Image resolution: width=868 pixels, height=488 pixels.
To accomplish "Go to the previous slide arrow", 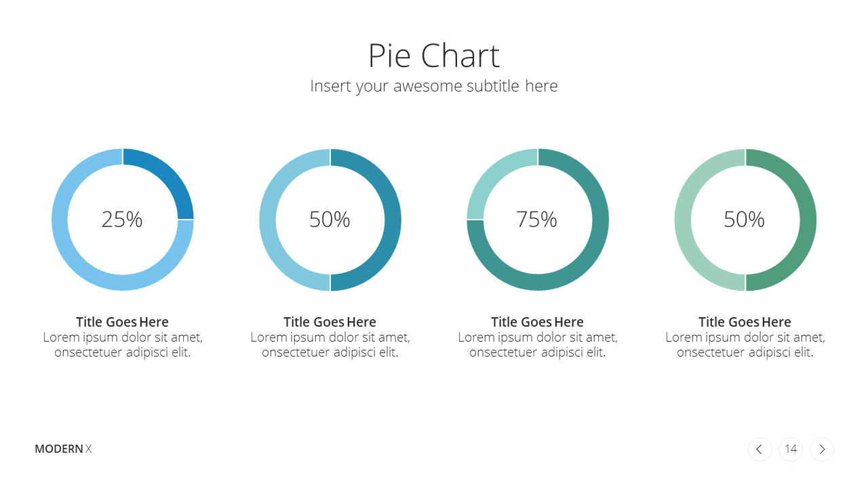I will 759,449.
